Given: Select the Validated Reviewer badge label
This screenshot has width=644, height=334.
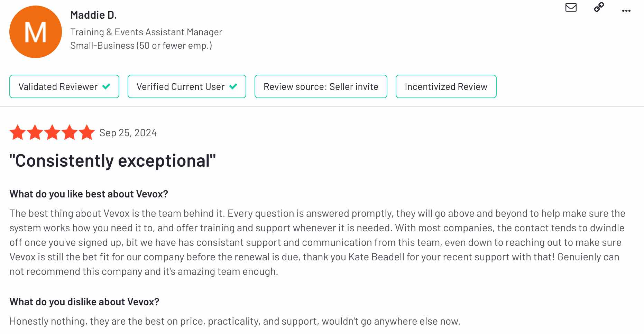Looking at the screenshot, I should [58, 87].
